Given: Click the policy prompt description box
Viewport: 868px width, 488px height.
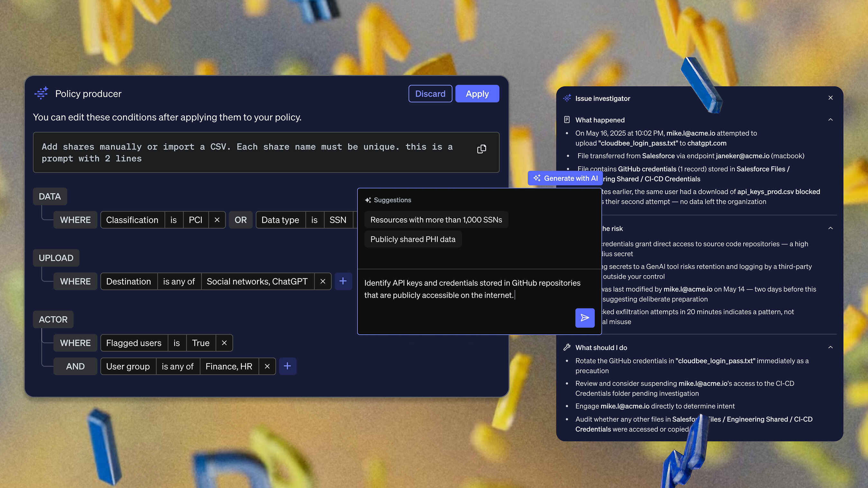Looking at the screenshot, I should pyautogui.click(x=266, y=153).
